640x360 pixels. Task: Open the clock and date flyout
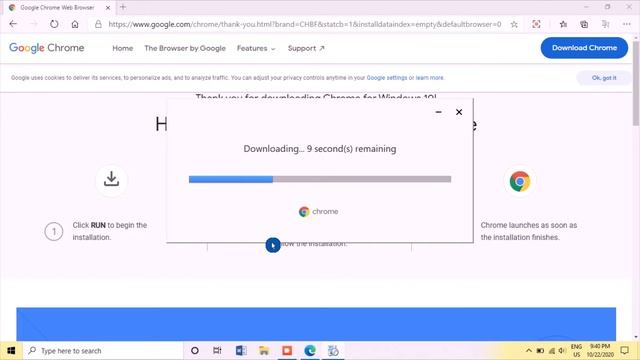pyautogui.click(x=600, y=351)
